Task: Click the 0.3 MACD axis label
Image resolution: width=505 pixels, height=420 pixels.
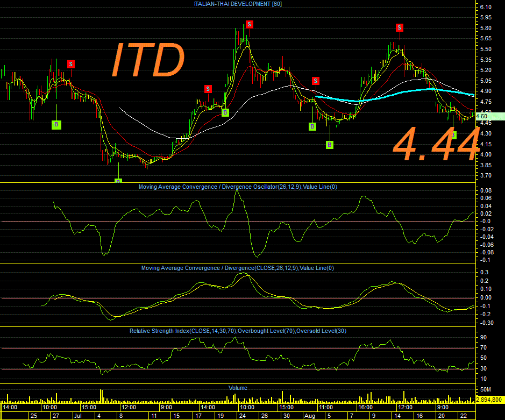Action: pos(485,273)
